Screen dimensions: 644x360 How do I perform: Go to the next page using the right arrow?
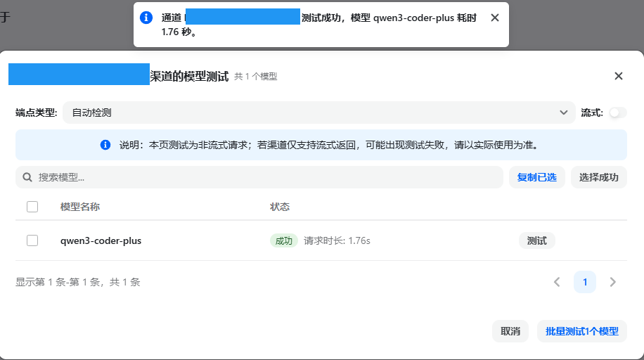(612, 282)
